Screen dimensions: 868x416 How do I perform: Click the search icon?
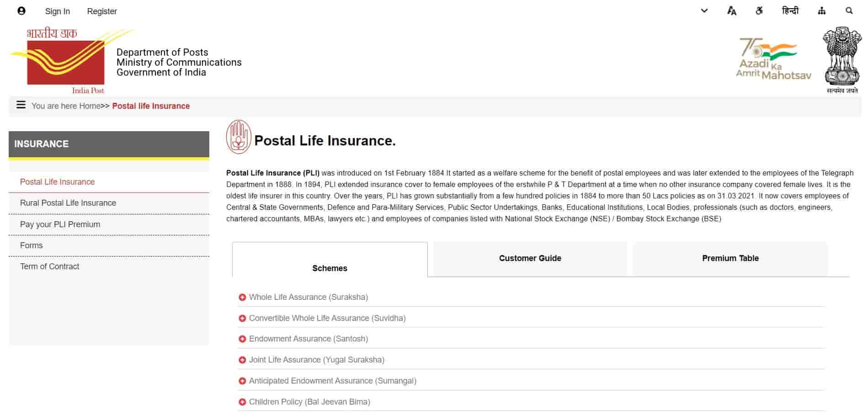coord(849,11)
